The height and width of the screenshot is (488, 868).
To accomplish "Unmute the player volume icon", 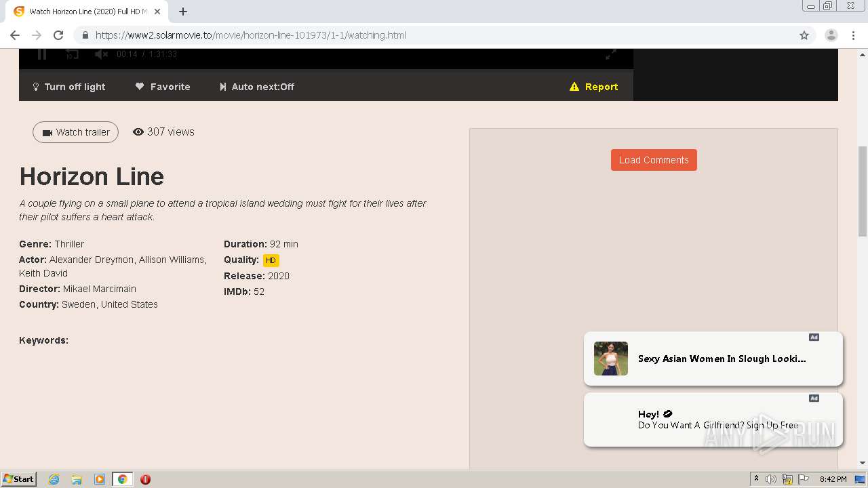I will point(101,54).
